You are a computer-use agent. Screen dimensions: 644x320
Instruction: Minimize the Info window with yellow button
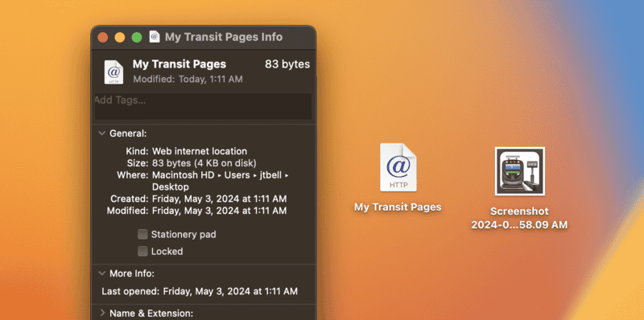click(119, 37)
